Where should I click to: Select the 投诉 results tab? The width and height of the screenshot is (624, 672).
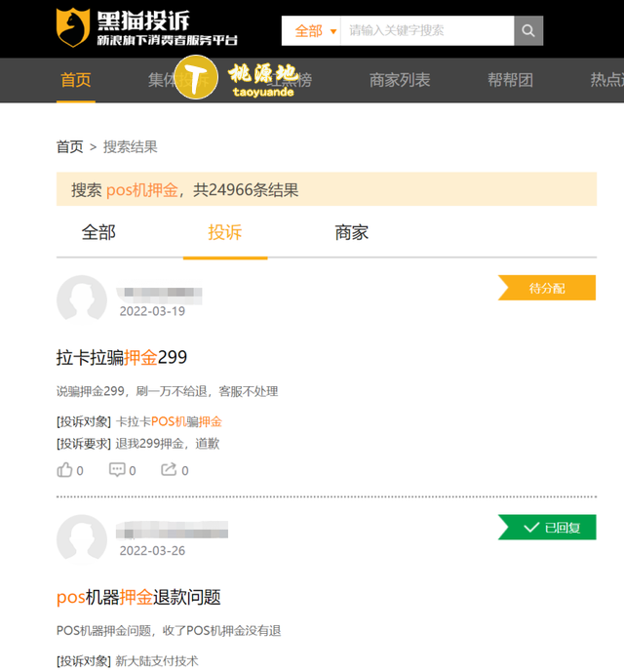[225, 233]
